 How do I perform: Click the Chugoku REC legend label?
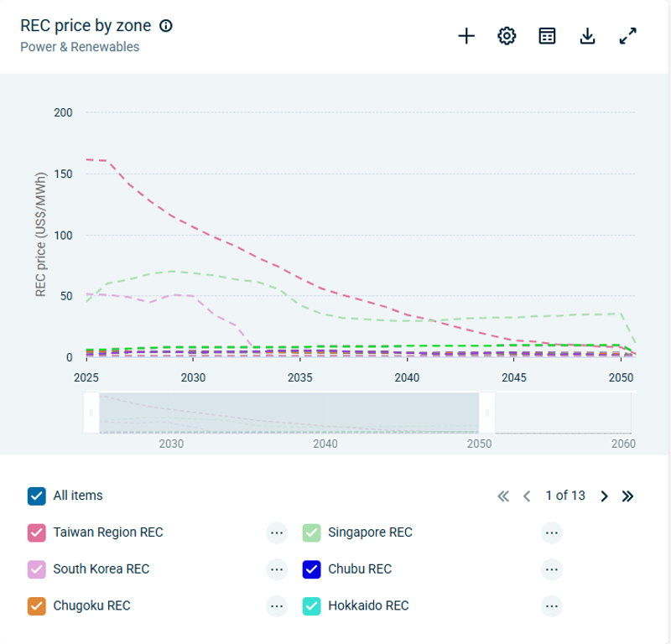coord(91,605)
